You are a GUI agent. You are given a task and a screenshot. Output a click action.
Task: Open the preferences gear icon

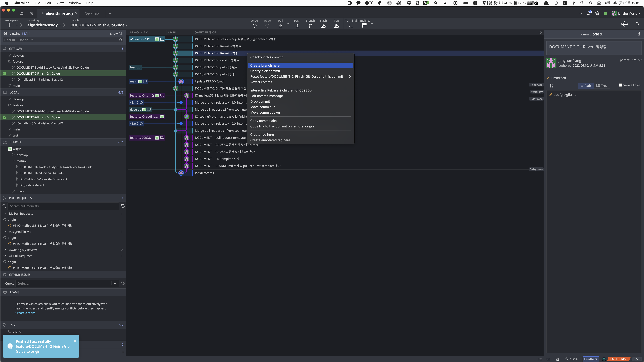coord(597,13)
